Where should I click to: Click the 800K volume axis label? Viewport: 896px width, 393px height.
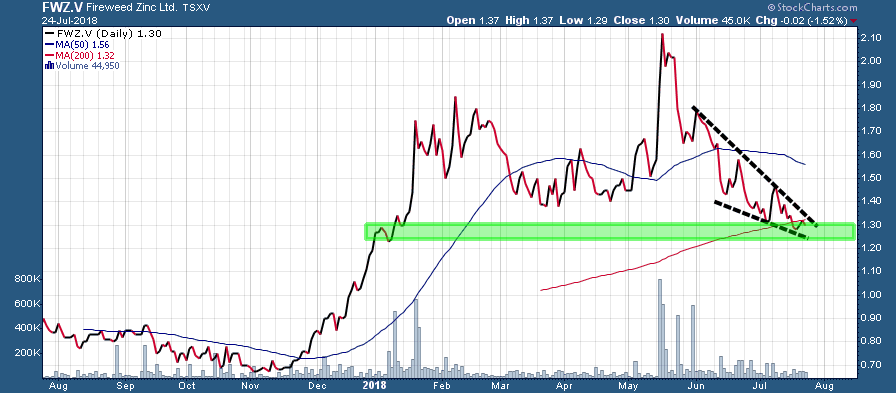[26, 279]
